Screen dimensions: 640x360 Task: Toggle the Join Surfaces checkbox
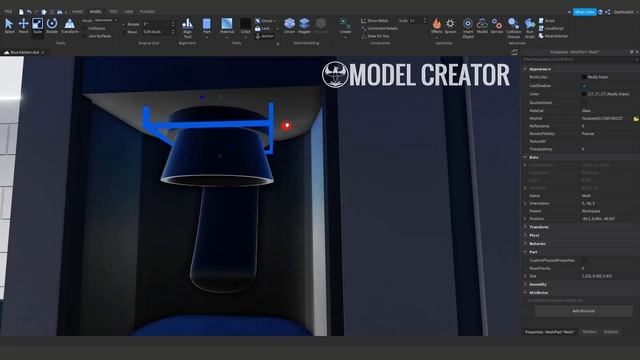click(x=84, y=36)
